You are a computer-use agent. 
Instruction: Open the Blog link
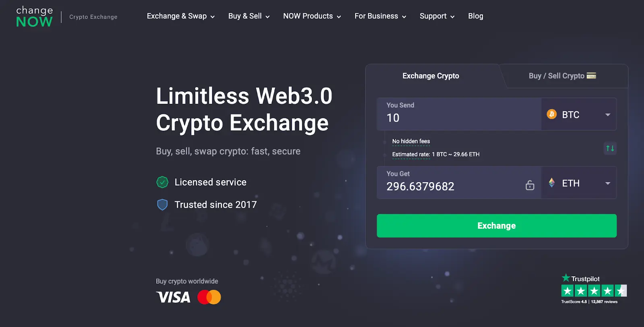[475, 16]
